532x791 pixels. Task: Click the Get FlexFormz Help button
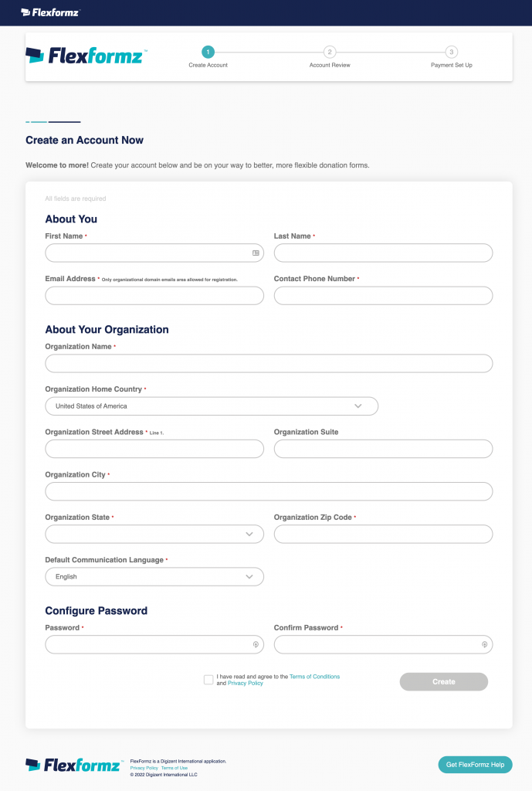474,764
